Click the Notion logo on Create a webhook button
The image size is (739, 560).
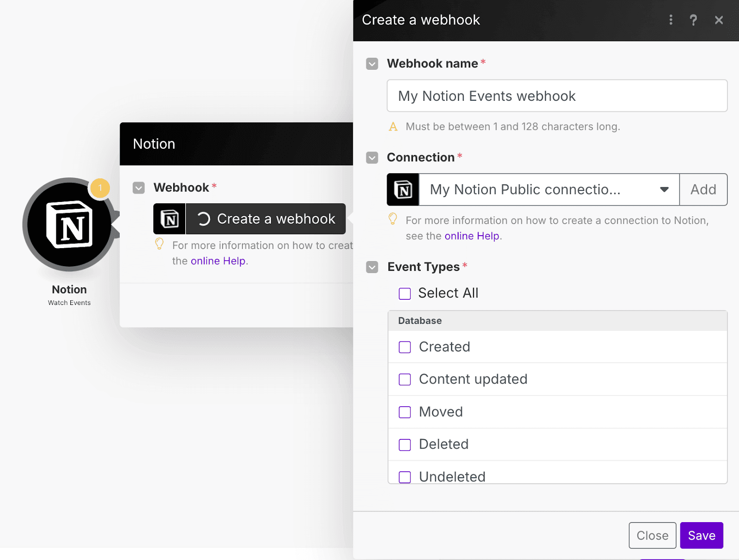click(170, 219)
